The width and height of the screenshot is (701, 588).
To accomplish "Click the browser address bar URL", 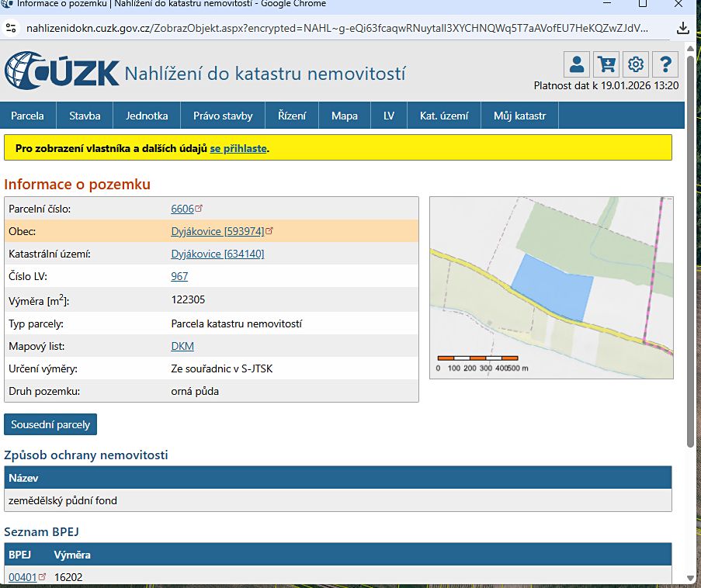I will [x=337, y=28].
